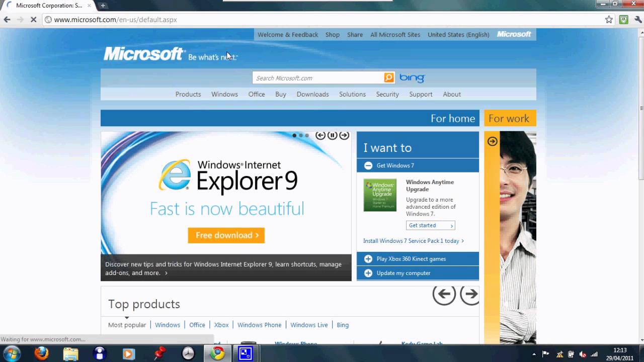Show Bing in Top products
The width and height of the screenshot is (644, 362).
pos(343,325)
